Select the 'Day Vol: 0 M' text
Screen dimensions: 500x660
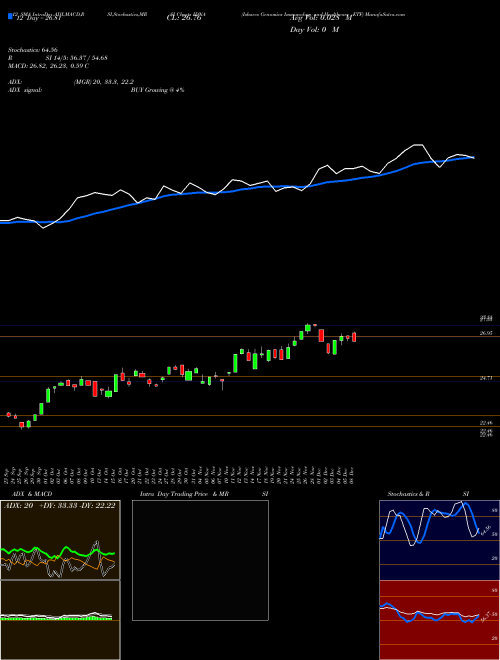314,30
